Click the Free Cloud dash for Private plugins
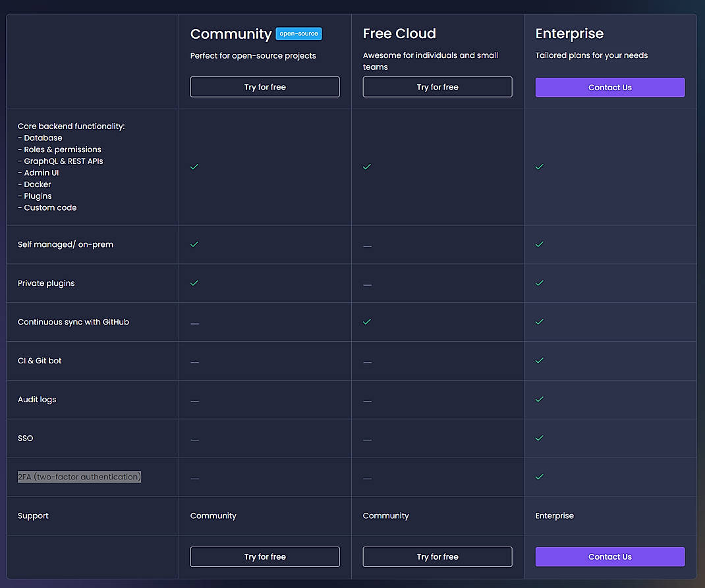Viewport: 705px width, 588px height. pyautogui.click(x=368, y=285)
